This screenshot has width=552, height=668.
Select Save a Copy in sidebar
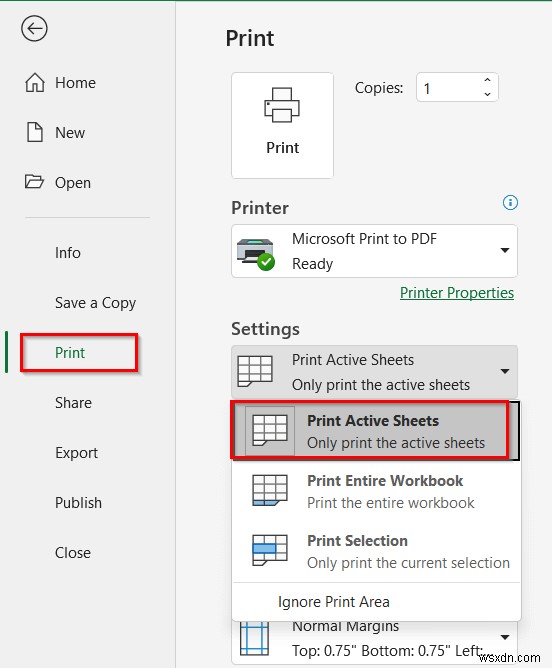click(95, 303)
